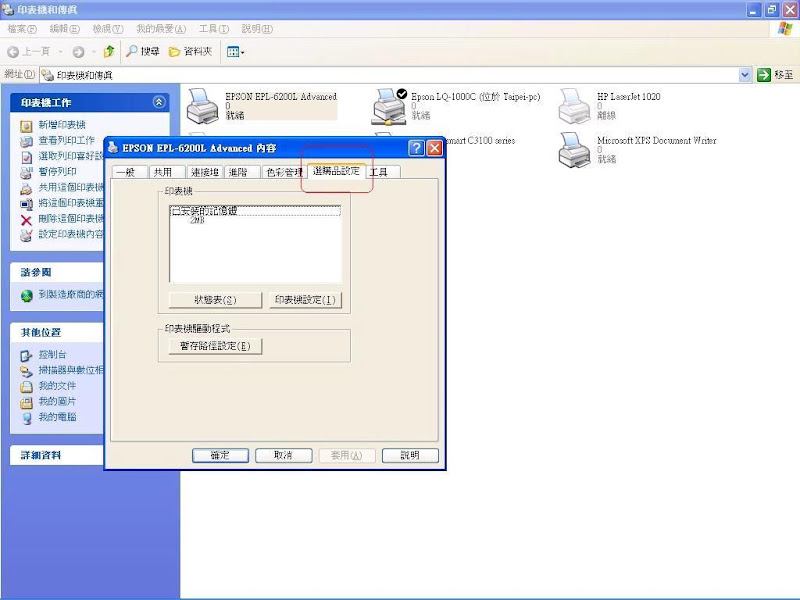Image resolution: width=800 pixels, height=600 pixels.
Task: Expand the address bar dropdown arrow
Action: [745, 75]
